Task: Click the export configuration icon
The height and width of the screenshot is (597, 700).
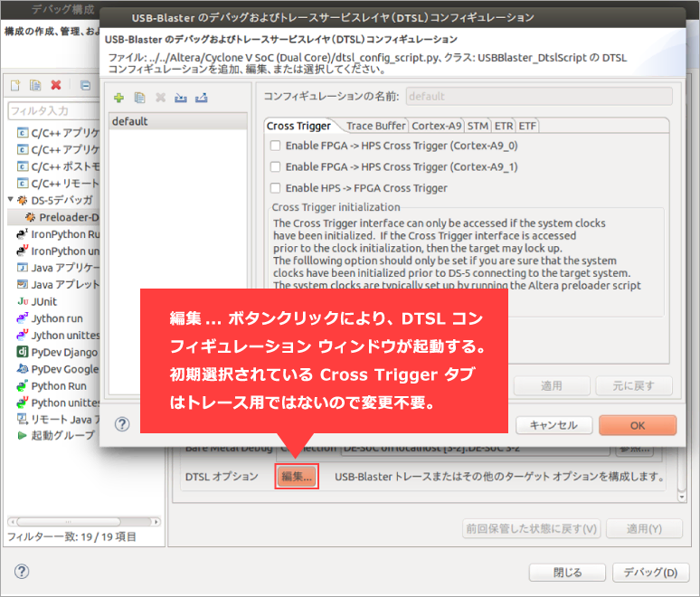Action: (x=202, y=98)
